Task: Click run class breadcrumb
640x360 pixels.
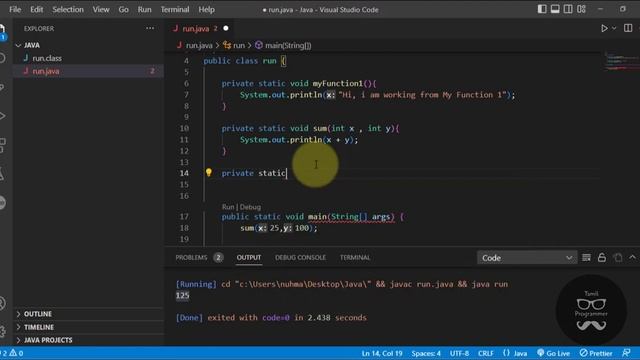Action: 239,45
